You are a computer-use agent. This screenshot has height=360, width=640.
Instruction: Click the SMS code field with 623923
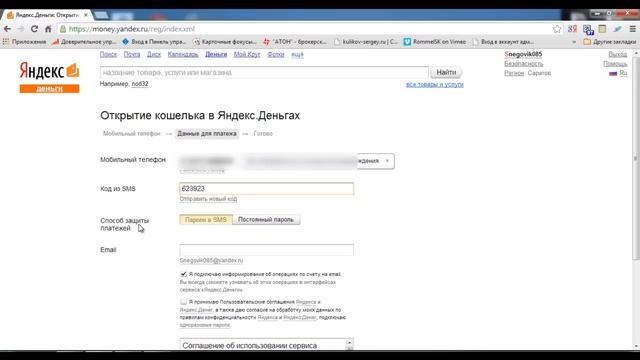[x=267, y=189]
